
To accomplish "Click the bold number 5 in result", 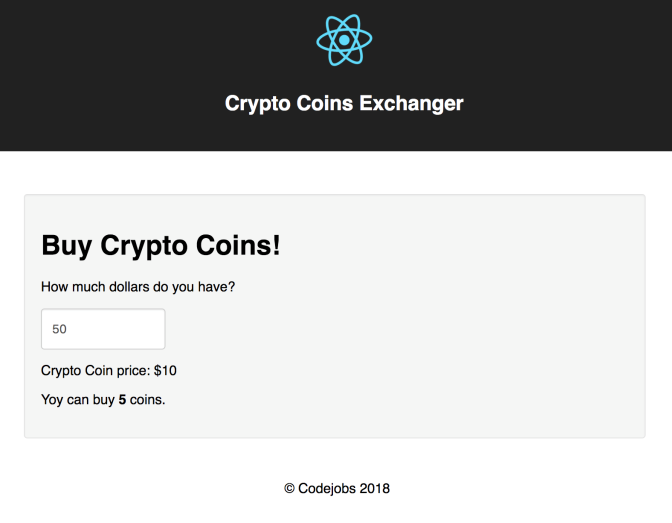I will pyautogui.click(x=122, y=400).
